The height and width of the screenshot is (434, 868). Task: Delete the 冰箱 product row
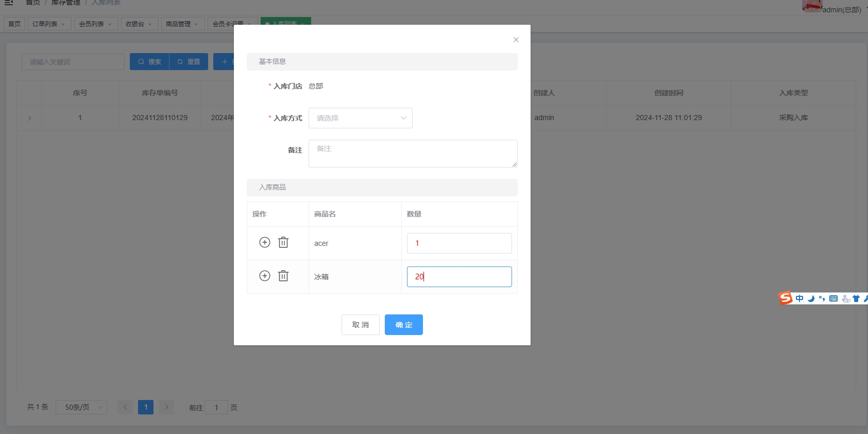(283, 276)
